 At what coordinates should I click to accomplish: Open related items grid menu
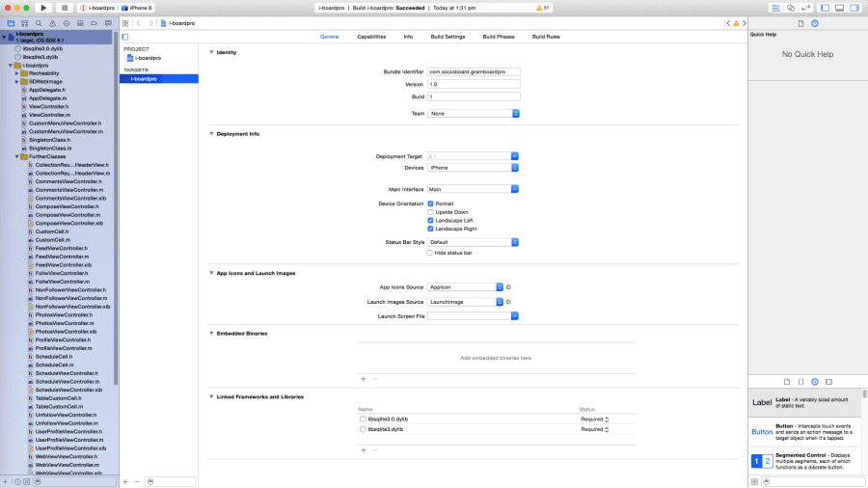click(125, 23)
